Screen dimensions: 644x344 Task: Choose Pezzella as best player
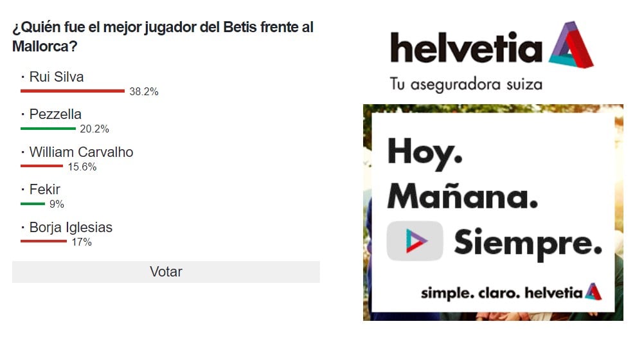click(55, 114)
